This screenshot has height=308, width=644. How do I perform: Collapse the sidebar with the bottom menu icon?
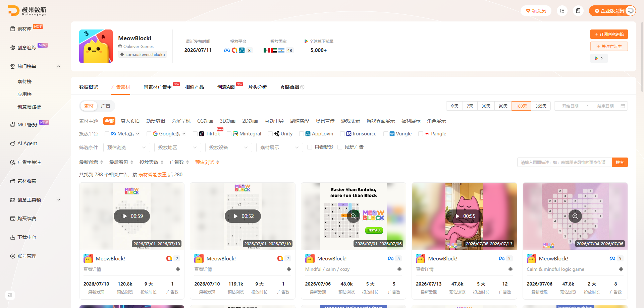[x=10, y=295]
